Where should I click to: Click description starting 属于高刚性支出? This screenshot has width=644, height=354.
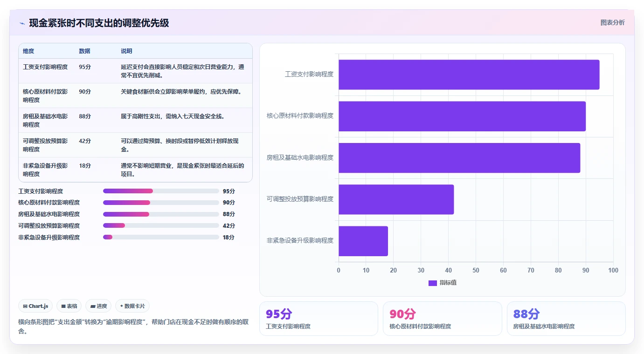(173, 116)
